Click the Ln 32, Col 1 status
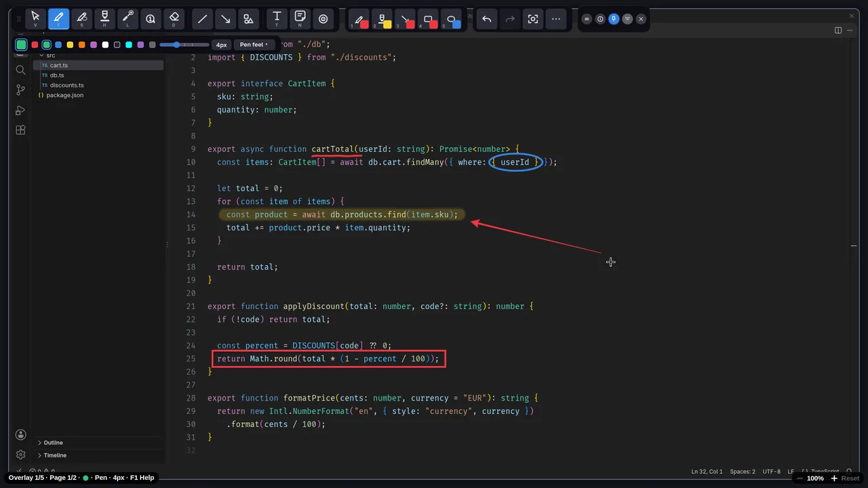868x488 pixels. click(707, 472)
